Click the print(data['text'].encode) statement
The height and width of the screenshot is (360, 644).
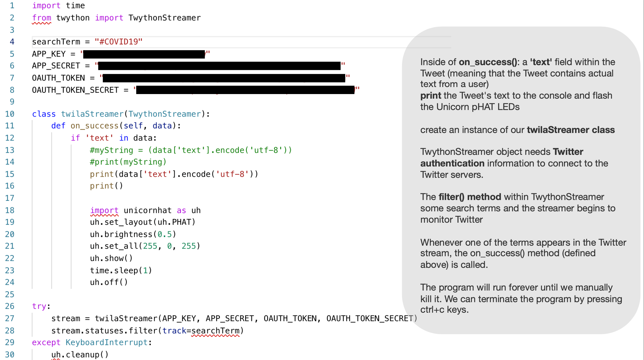174,174
